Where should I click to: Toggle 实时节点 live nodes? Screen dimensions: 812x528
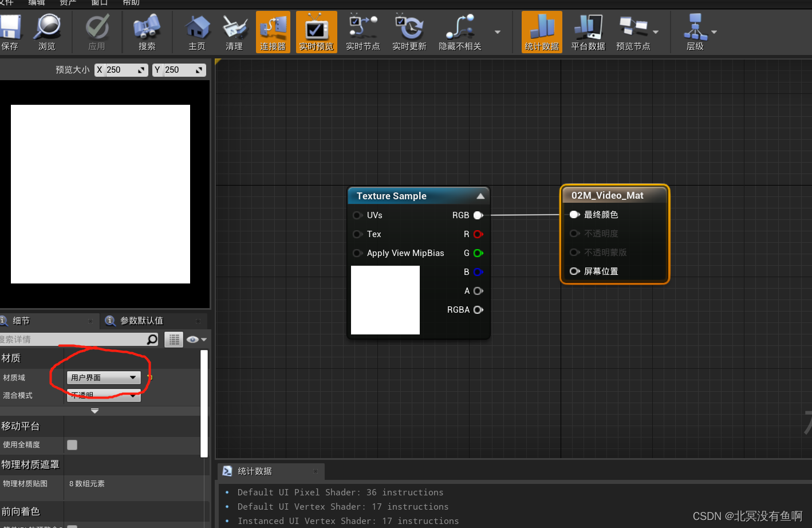coord(363,32)
